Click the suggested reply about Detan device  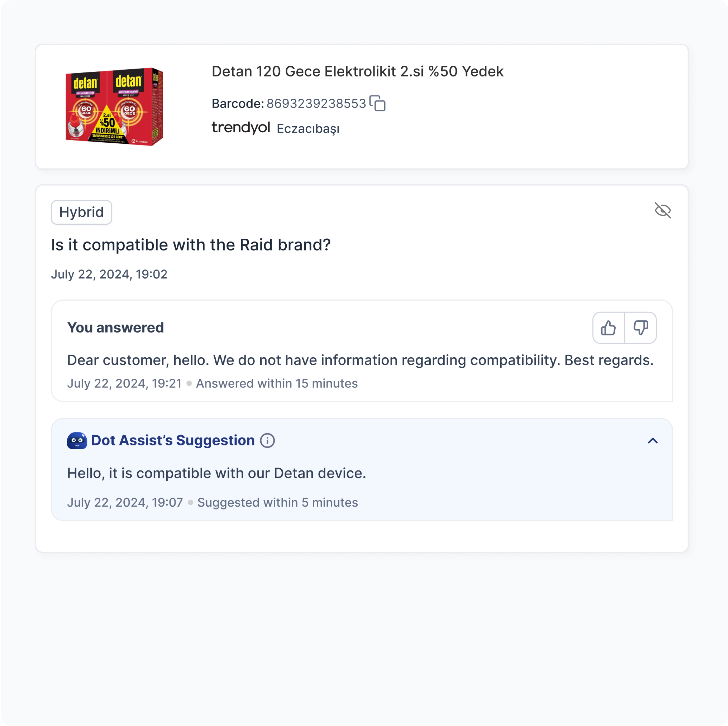click(217, 473)
